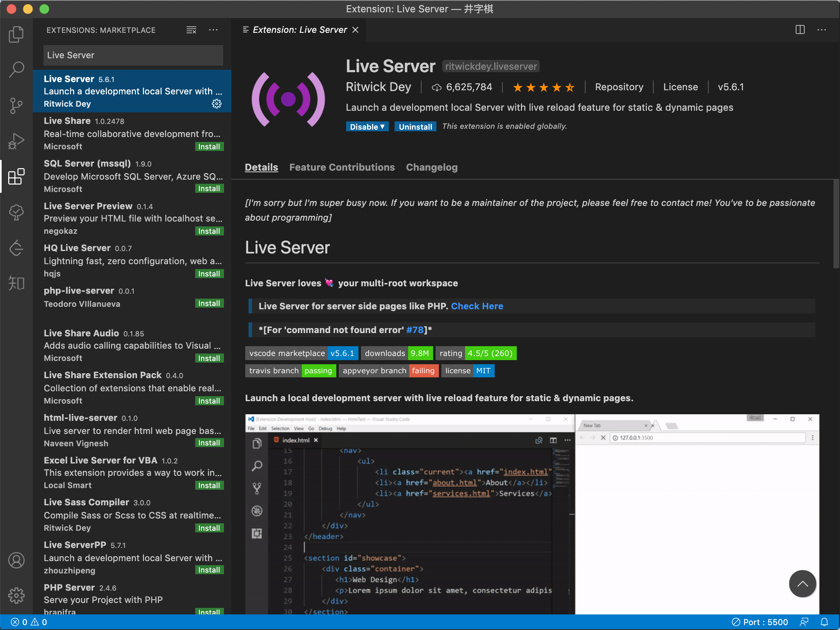
Task: Open Extensions panel more actions menu
Action: (x=213, y=30)
